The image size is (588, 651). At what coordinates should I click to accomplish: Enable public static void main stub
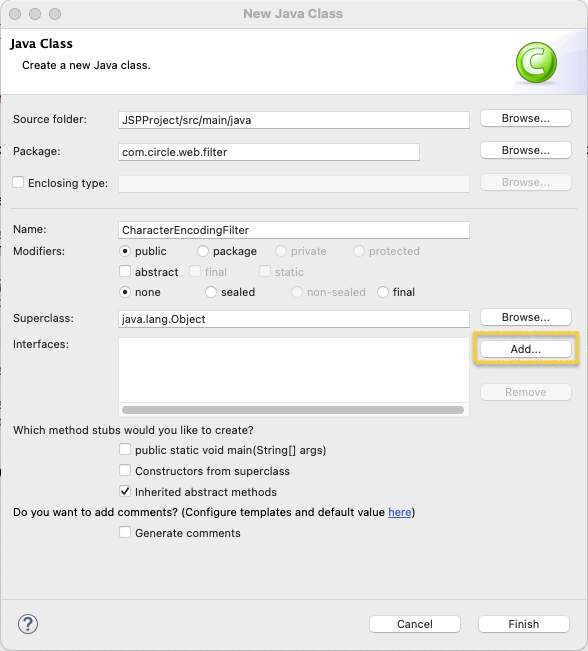coord(125,450)
